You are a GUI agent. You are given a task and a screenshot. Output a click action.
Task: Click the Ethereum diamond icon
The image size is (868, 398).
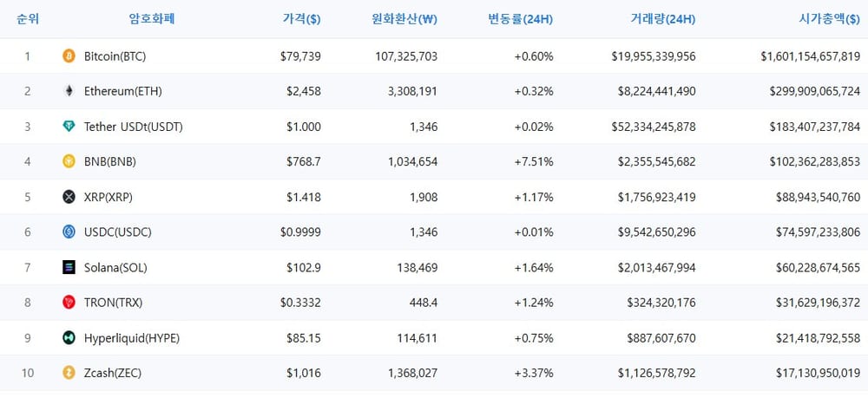69,91
